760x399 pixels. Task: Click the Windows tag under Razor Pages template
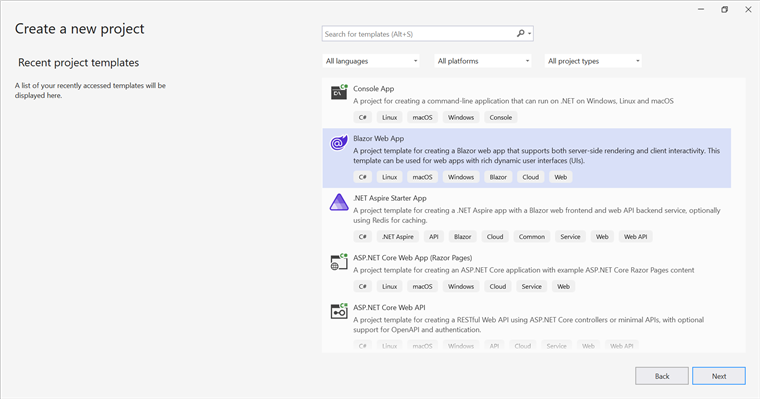(461, 287)
